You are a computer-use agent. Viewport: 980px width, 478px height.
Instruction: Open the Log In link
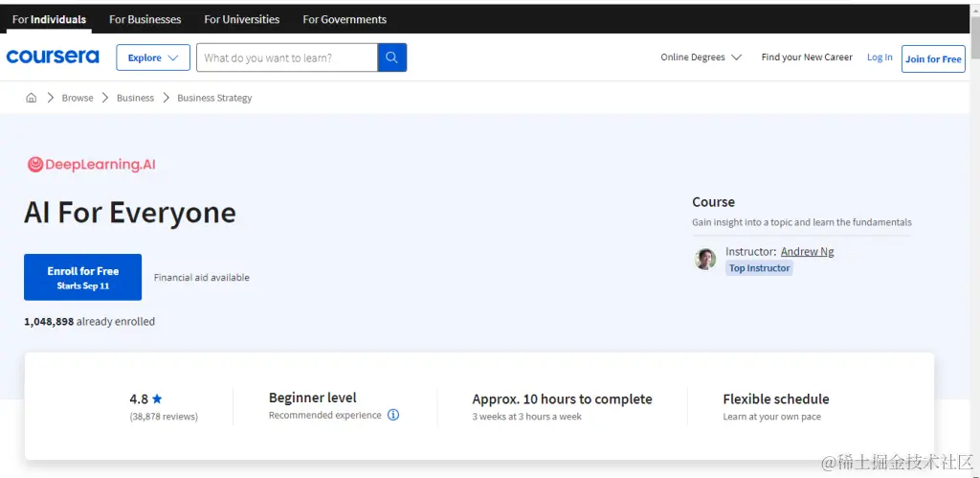tap(880, 57)
